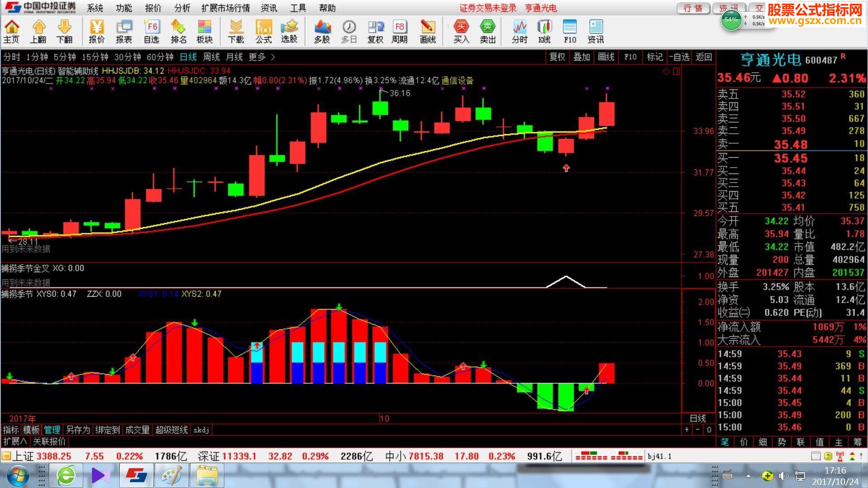The height and width of the screenshot is (488, 868).
Task: Open the K线 candlestick chart icon
Action: tap(544, 32)
